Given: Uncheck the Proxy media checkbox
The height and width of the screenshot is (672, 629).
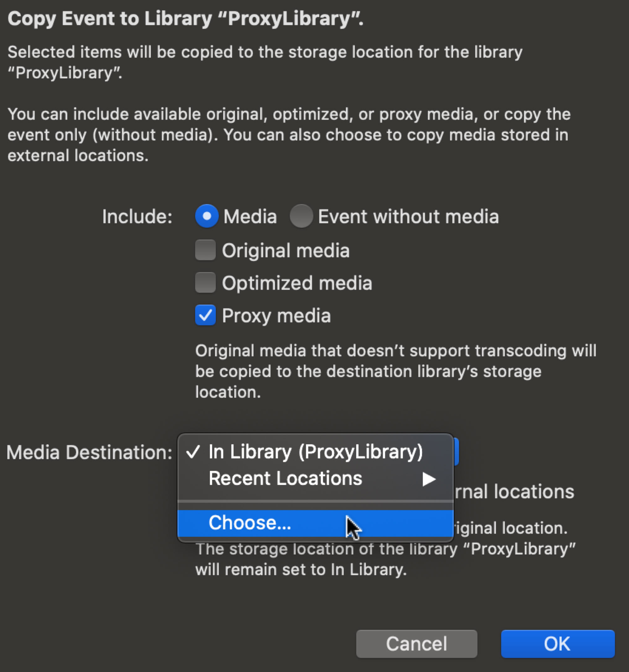Looking at the screenshot, I should coord(205,315).
